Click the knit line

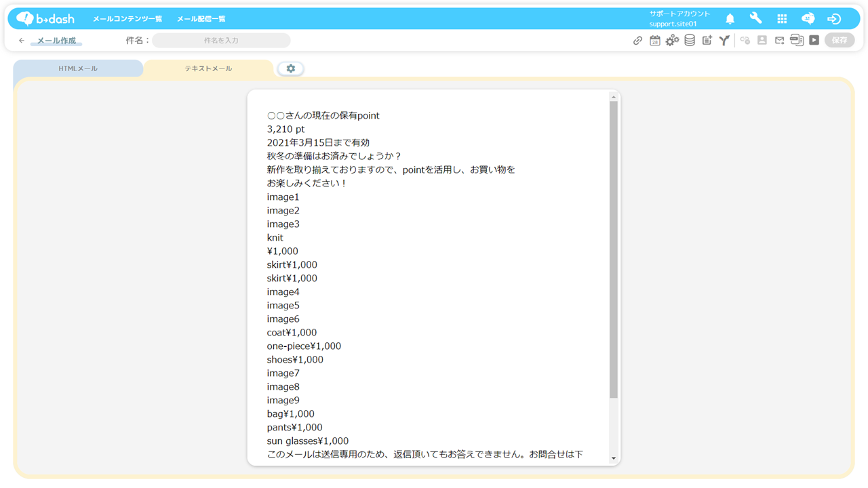point(275,238)
